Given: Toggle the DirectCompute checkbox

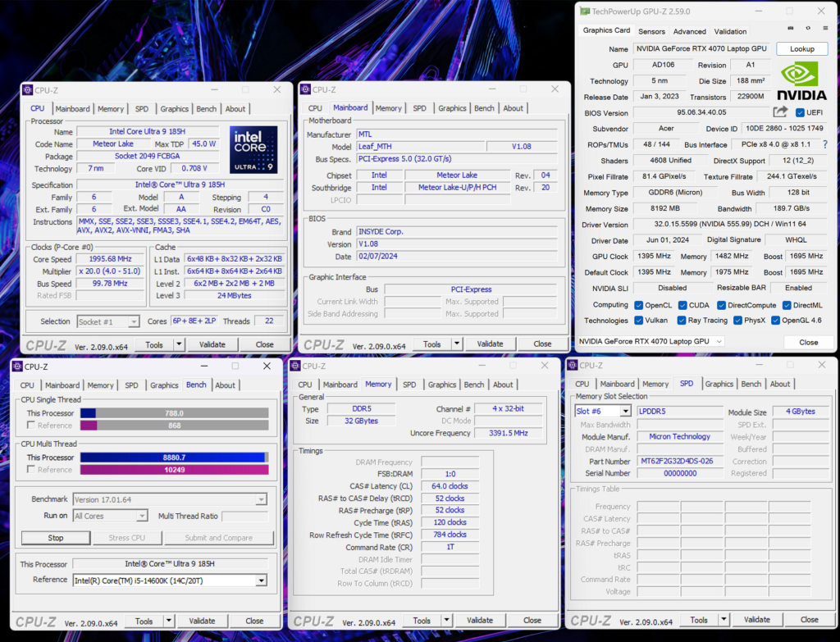Looking at the screenshot, I should coord(722,305).
